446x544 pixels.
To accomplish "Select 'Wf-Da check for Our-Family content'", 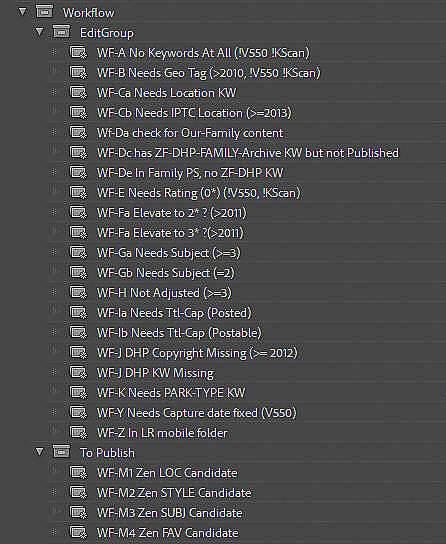I will (190, 133).
